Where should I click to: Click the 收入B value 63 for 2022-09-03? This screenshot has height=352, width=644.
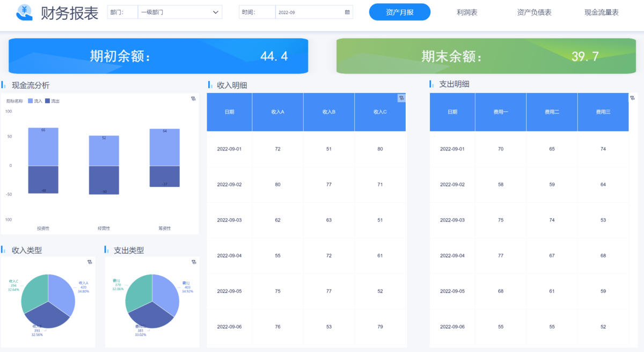pyautogui.click(x=329, y=220)
